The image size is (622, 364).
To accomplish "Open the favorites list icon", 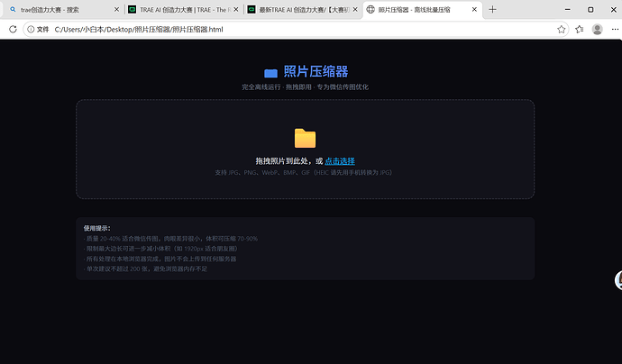I will tap(579, 29).
